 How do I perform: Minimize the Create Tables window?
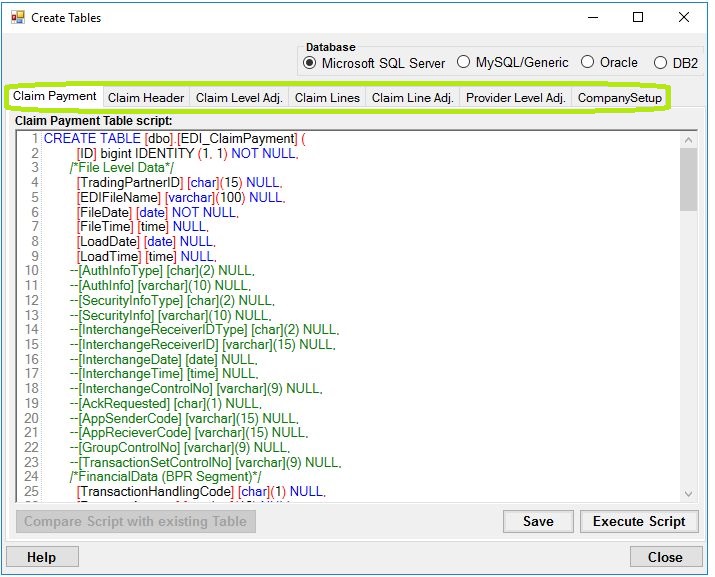point(593,18)
